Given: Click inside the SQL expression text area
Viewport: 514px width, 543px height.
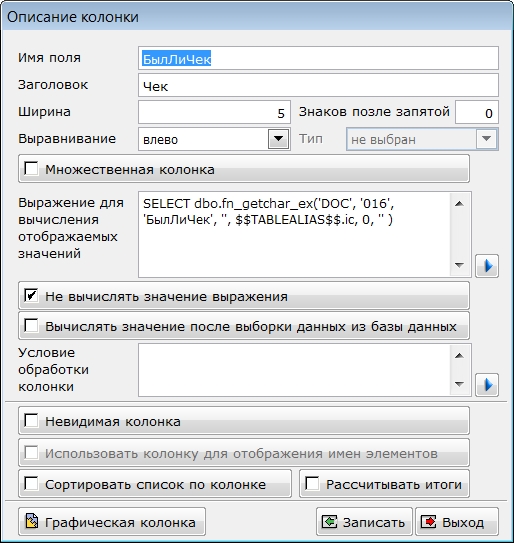Looking at the screenshot, I should (x=294, y=234).
